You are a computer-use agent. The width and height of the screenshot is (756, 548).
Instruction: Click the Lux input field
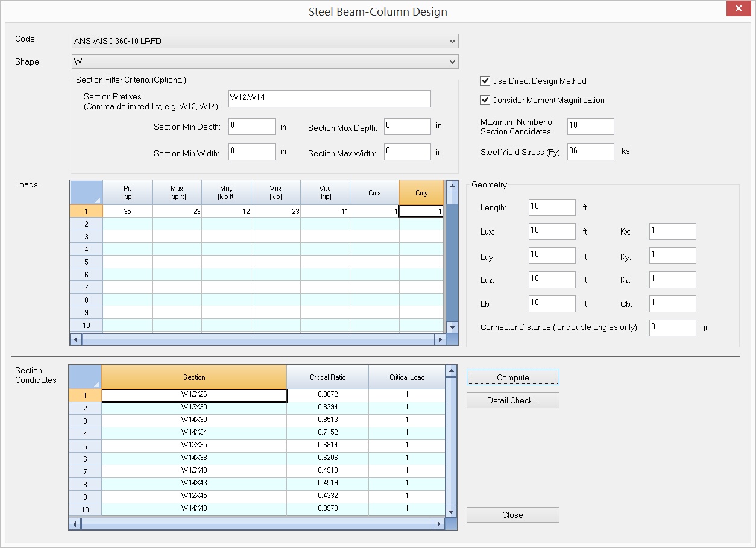pos(552,231)
